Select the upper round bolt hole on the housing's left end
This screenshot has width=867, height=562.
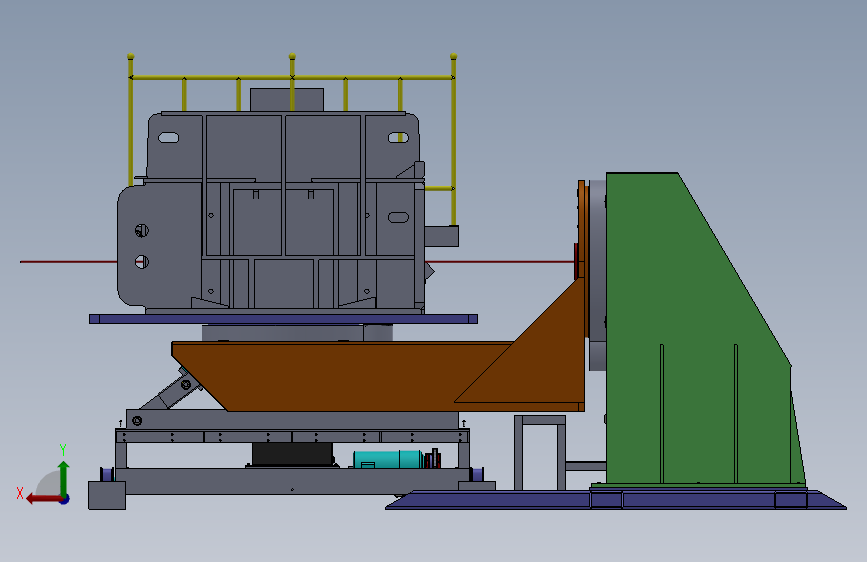[142, 230]
